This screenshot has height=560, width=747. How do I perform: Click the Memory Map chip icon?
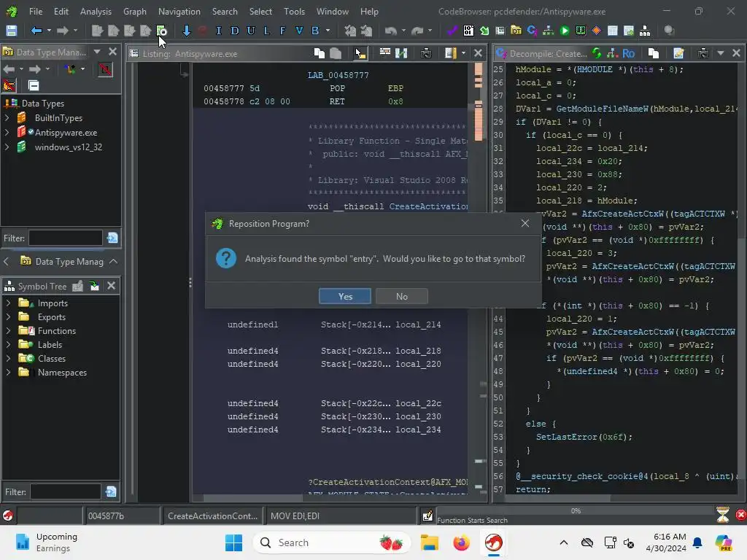pyautogui.click(x=580, y=31)
